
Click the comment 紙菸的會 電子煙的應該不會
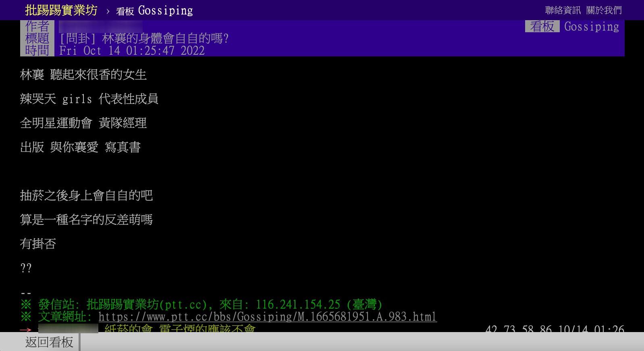[x=180, y=328]
